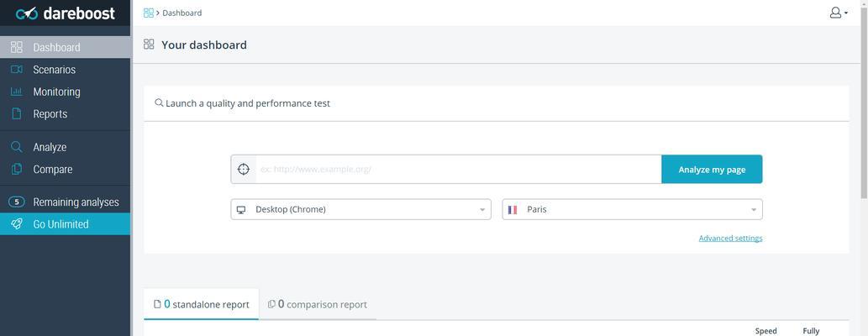Click the Reports document icon
868x336 pixels.
tap(17, 113)
